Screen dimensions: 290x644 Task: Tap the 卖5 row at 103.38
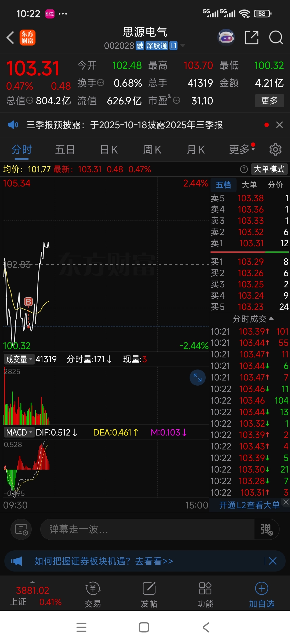[249, 198]
